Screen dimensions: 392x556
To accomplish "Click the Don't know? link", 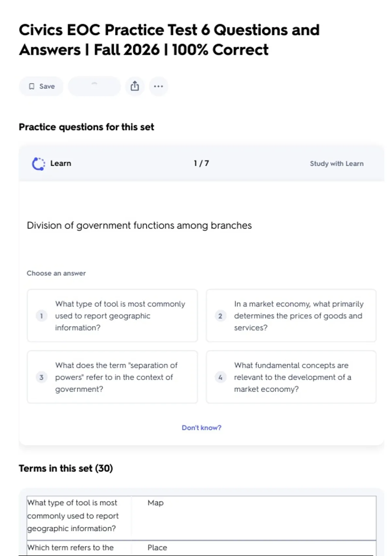I will pyautogui.click(x=201, y=427).
